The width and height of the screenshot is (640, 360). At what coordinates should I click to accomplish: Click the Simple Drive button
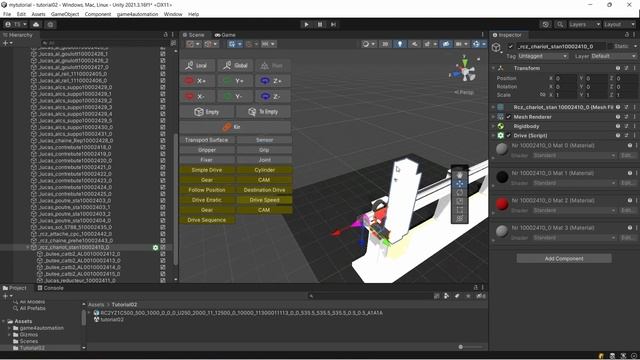[207, 170]
